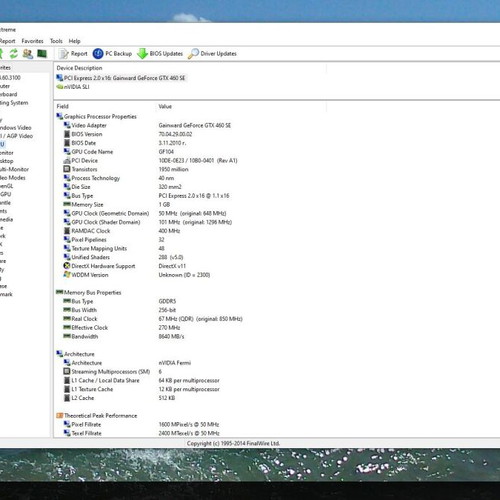Select PCI Express Gainward GeForce GTX 460 SE
This screenshot has height=500, width=500.
[x=121, y=78]
